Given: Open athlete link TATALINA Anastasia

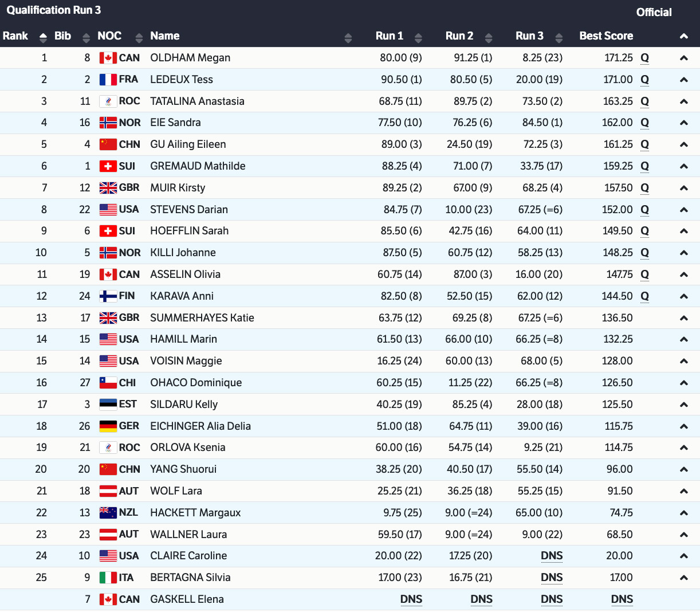Looking at the screenshot, I should 197,101.
